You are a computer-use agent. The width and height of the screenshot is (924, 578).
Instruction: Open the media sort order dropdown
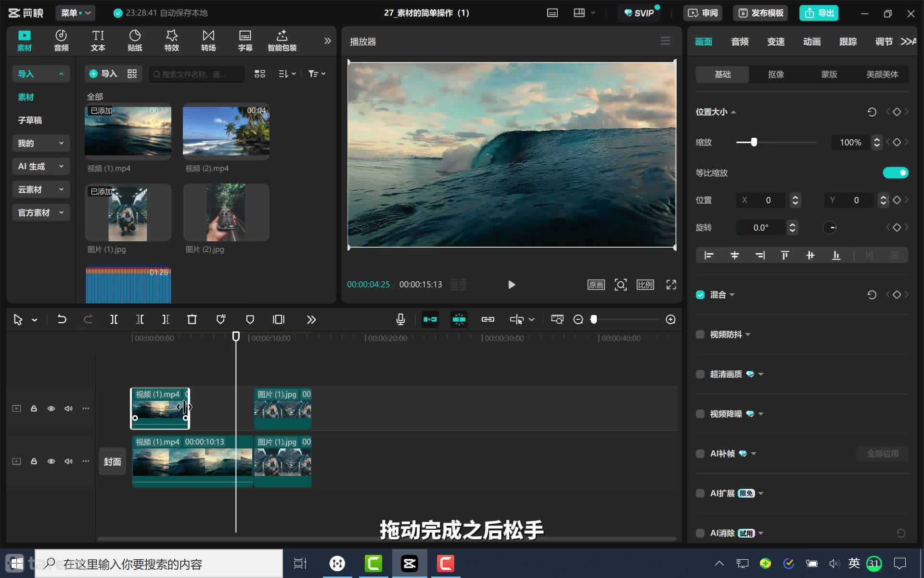[287, 74]
